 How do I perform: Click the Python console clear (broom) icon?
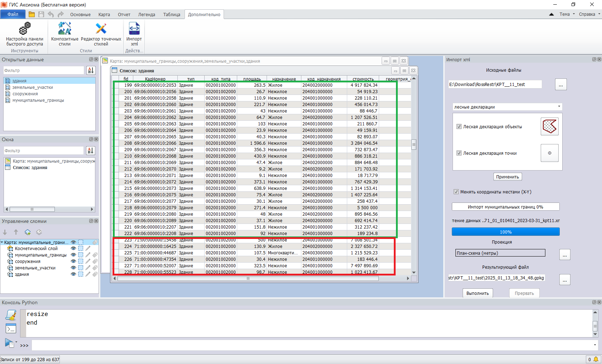click(x=11, y=315)
